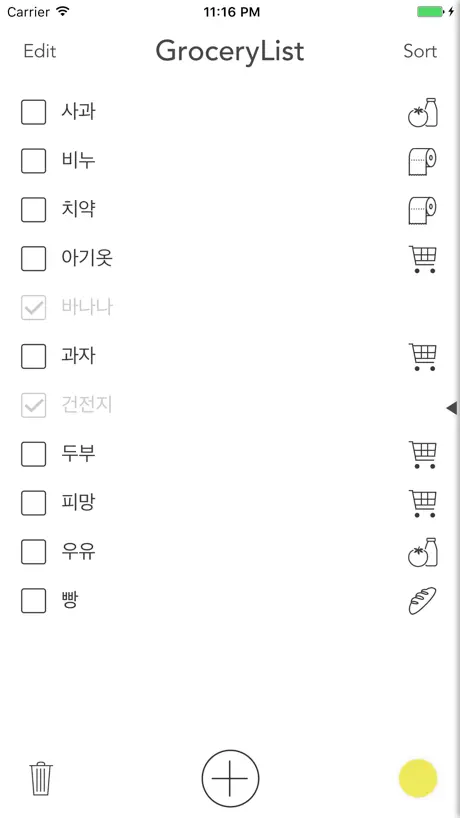Screen dimensions: 460x818
Task: Expand the side panel arrow at right edge
Action: (452, 408)
